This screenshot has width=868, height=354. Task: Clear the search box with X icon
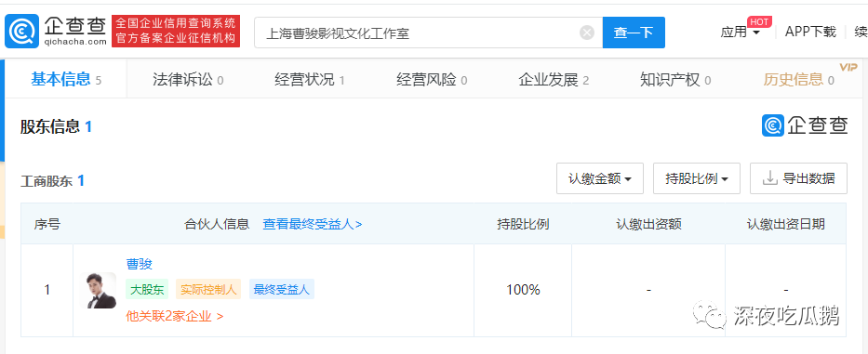(587, 33)
